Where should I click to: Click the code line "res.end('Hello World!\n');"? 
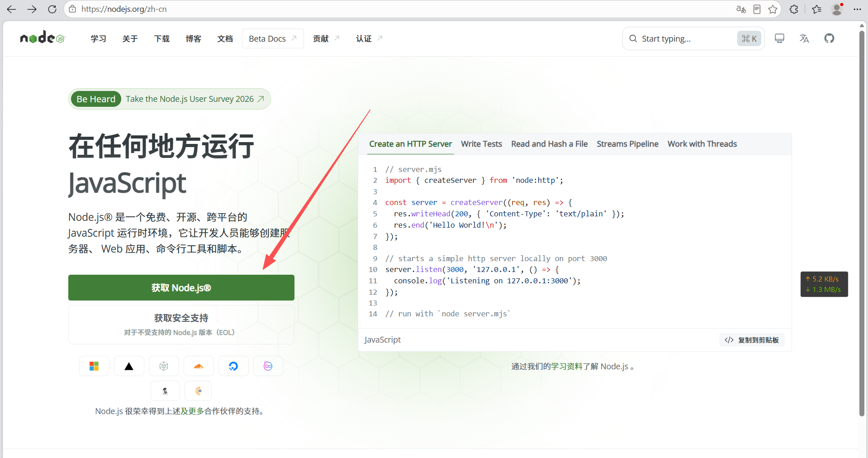[x=450, y=225]
